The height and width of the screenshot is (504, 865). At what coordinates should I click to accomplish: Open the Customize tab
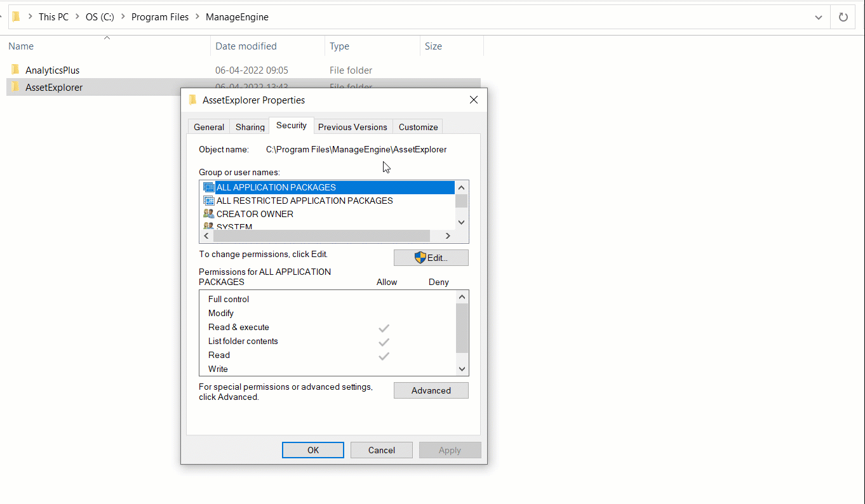pos(419,127)
